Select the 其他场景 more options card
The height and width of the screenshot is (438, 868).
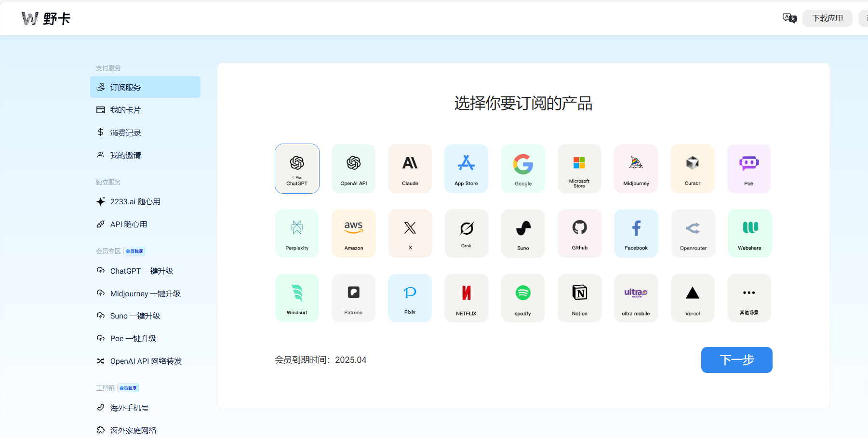[x=749, y=298]
